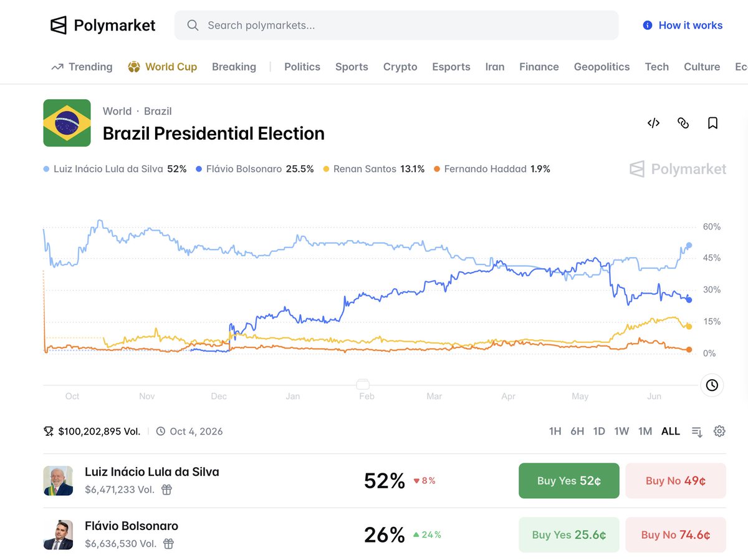748x560 pixels.
Task: Open chart settings gear icon
Action: 719,431
